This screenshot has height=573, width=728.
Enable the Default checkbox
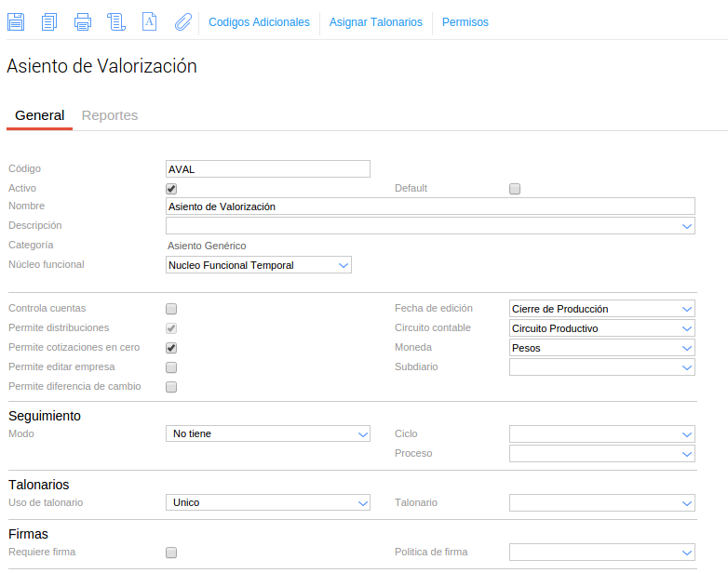[515, 189]
